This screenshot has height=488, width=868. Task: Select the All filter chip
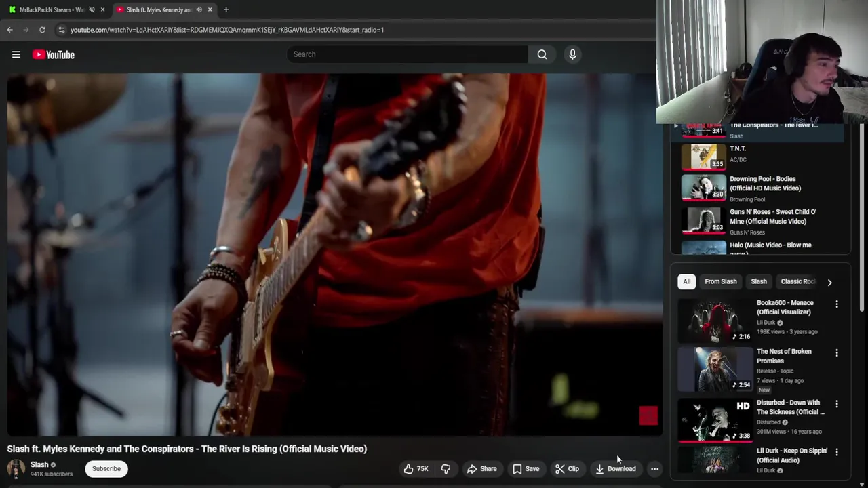686,281
